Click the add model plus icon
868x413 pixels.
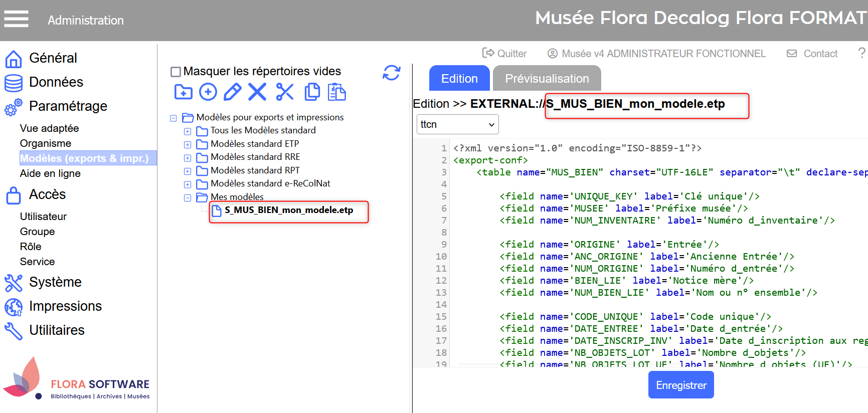(208, 92)
